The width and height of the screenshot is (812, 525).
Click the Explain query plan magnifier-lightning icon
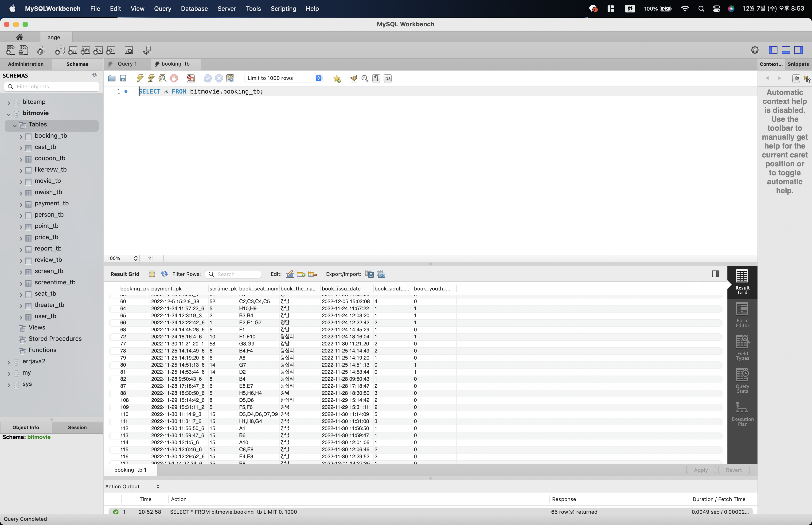163,78
